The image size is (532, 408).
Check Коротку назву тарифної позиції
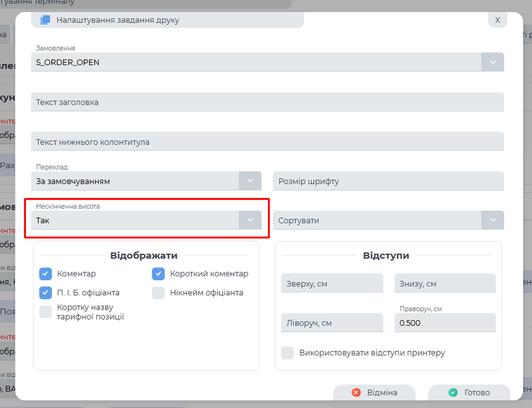pos(45,312)
